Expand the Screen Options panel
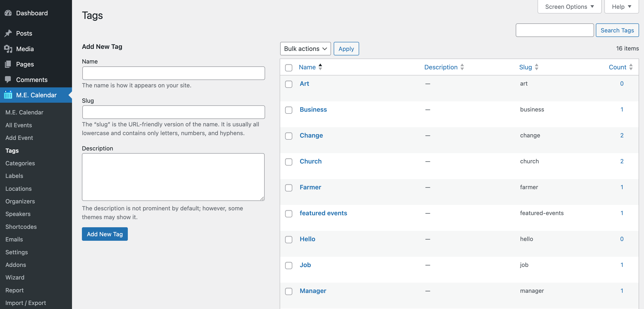The image size is (644, 309). pos(569,7)
